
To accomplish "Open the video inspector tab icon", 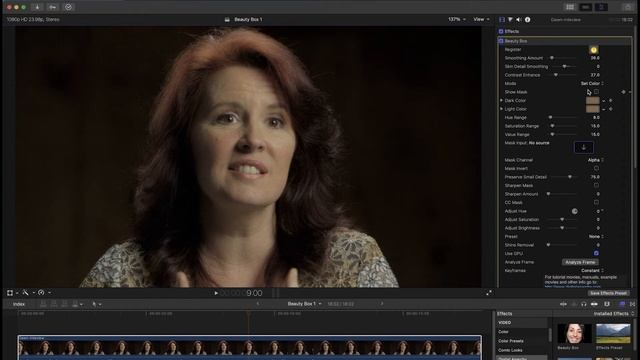I will pyautogui.click(x=502, y=20).
